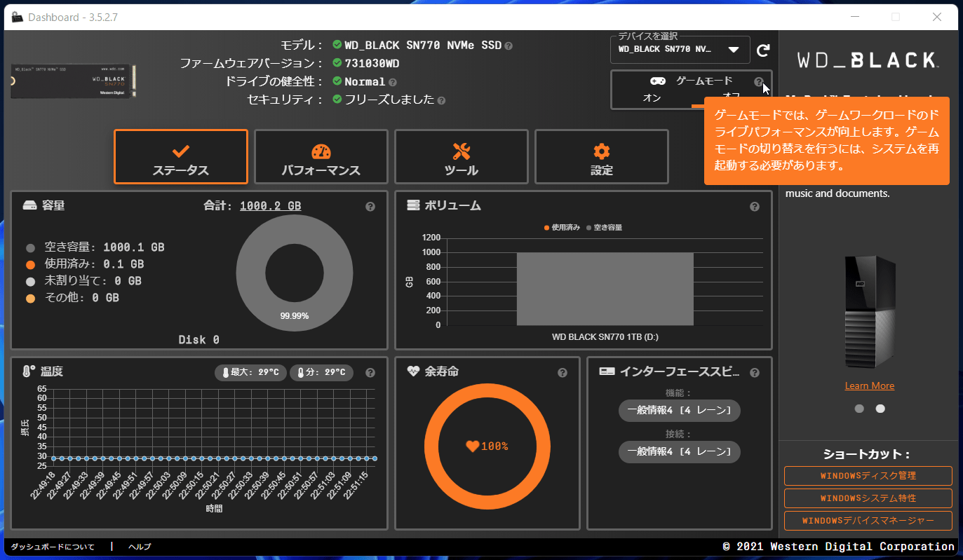Select the second carousel dot in sidebar
963x560 pixels.
tap(880, 409)
